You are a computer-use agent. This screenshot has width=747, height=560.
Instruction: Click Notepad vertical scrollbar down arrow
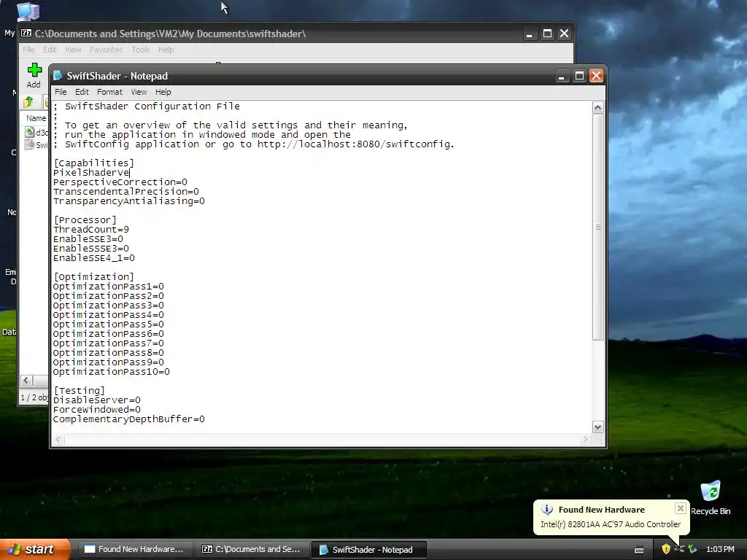[x=598, y=427]
